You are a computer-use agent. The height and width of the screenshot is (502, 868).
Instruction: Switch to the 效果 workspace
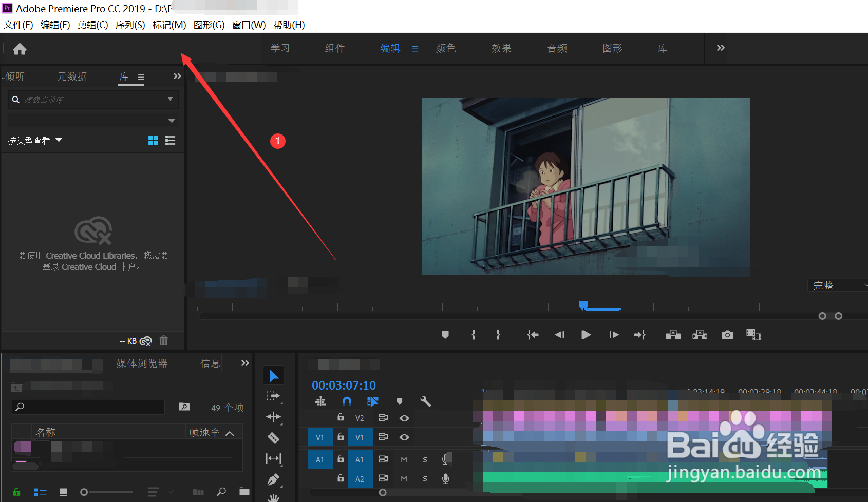(x=501, y=48)
